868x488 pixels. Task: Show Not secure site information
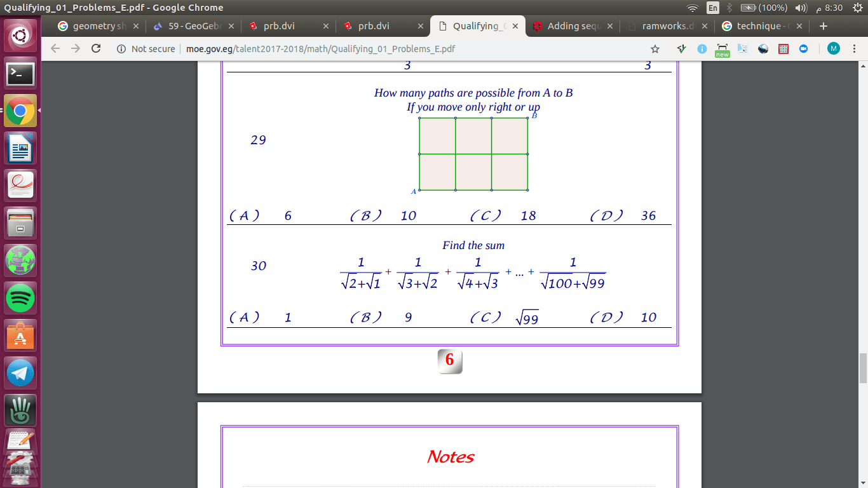click(x=146, y=49)
